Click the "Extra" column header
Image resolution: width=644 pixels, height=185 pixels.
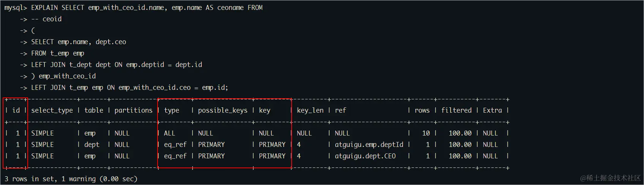[492, 110]
